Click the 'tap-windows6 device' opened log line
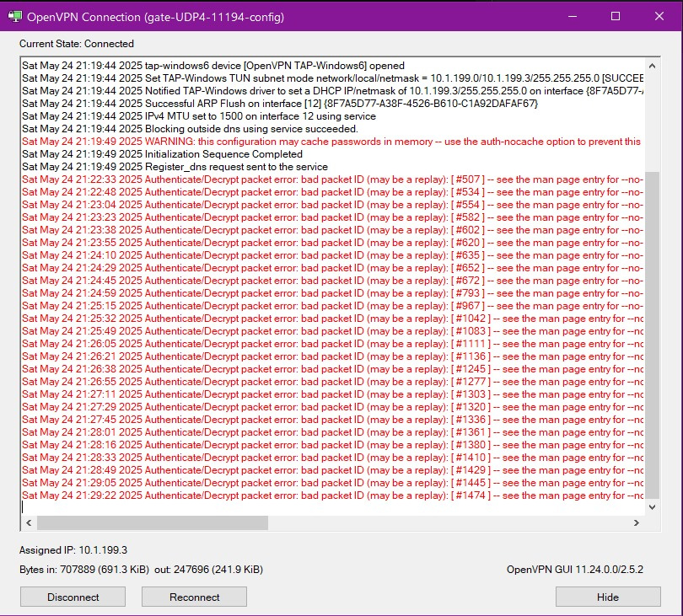The height and width of the screenshot is (616, 683). click(x=213, y=66)
